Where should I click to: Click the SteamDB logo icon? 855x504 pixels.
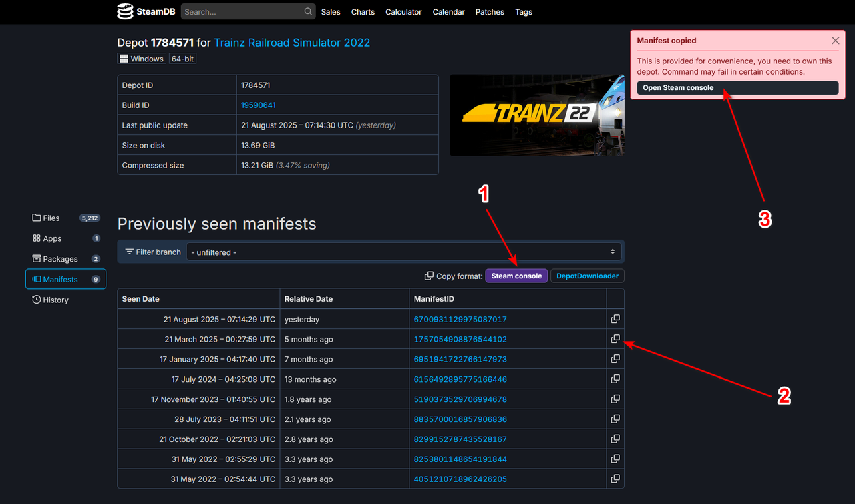[125, 11]
